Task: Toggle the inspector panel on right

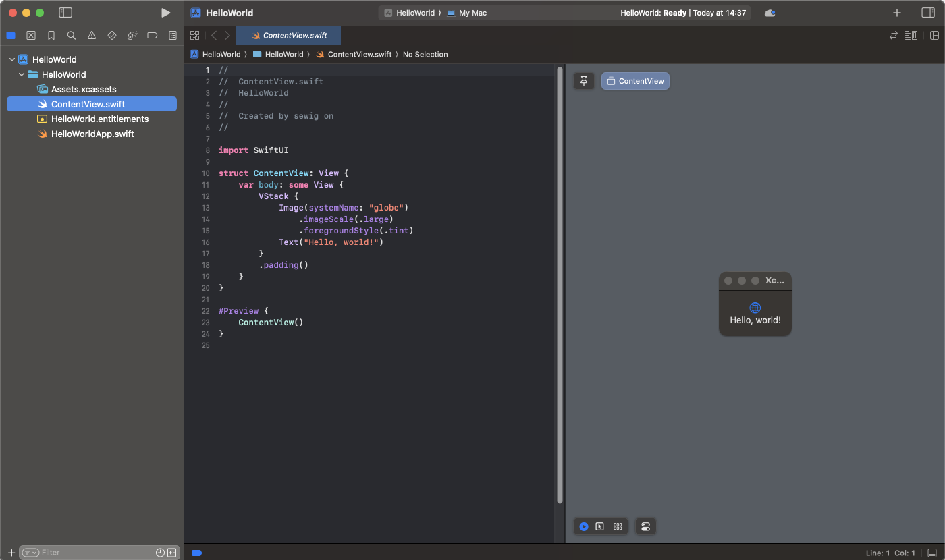Action: tap(928, 13)
